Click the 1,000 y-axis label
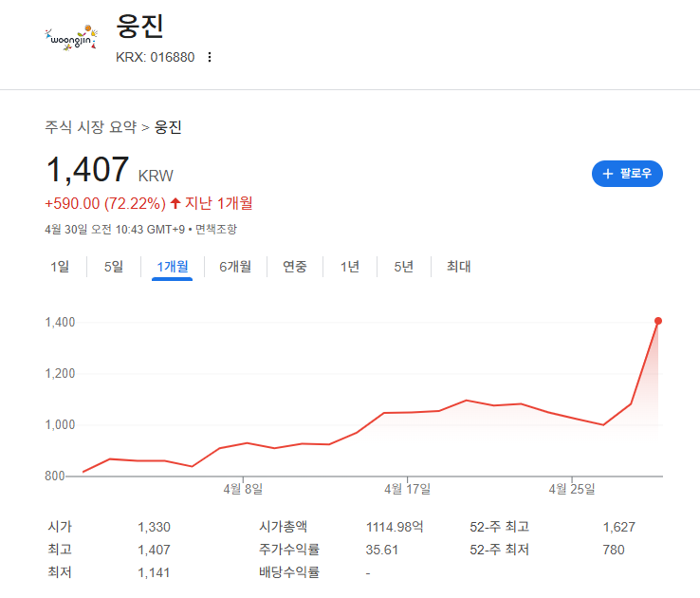The height and width of the screenshot is (598, 700). (60, 424)
